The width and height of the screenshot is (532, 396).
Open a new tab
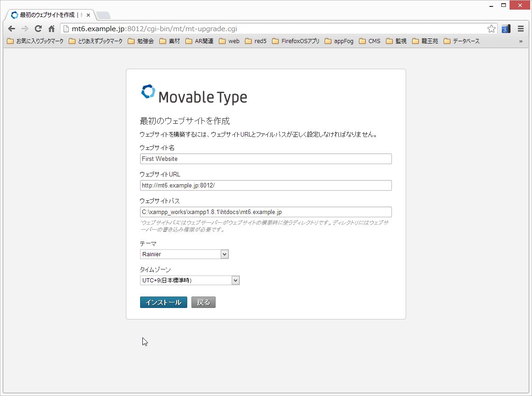(103, 15)
